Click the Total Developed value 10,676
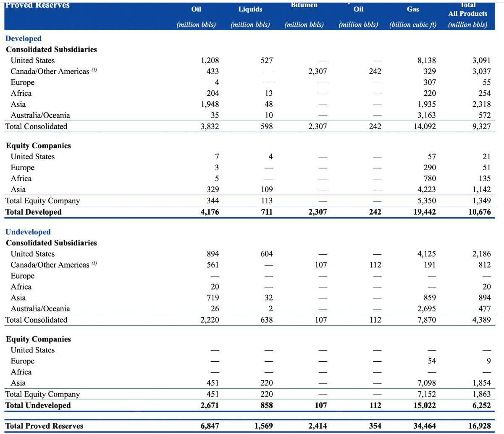 click(x=480, y=212)
